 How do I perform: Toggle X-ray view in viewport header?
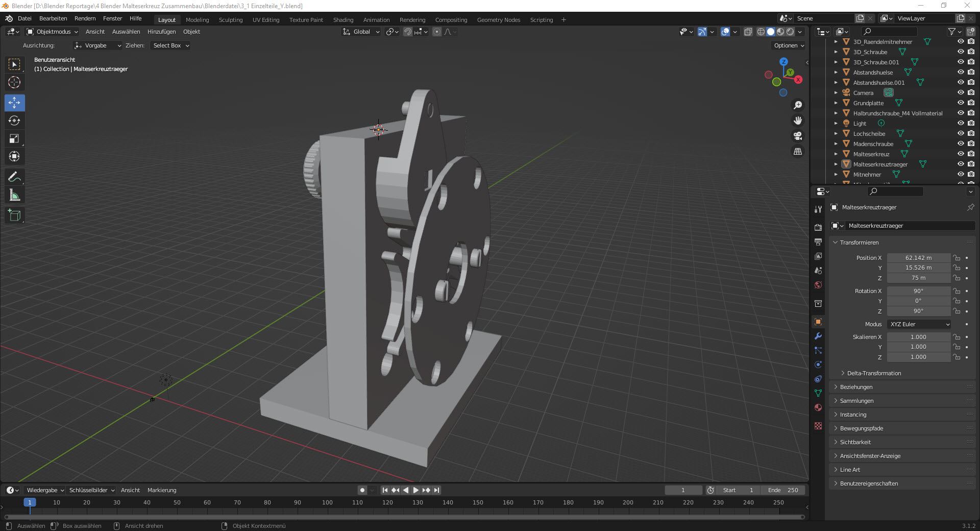click(748, 32)
